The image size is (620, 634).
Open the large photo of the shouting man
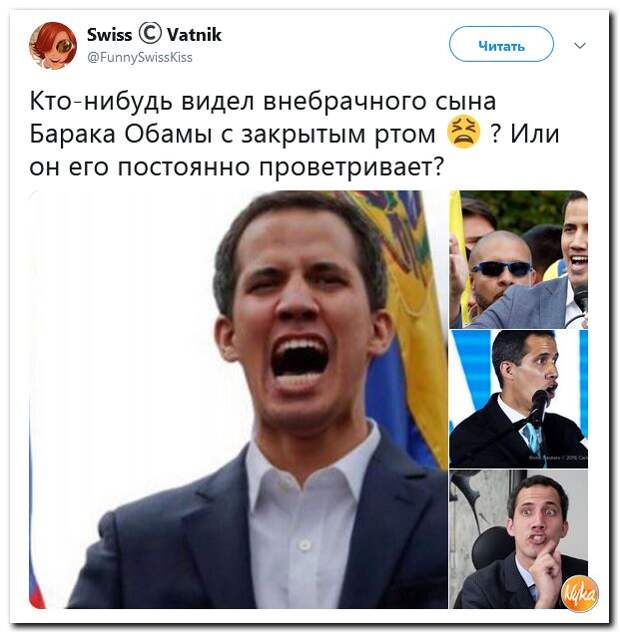click(x=238, y=399)
